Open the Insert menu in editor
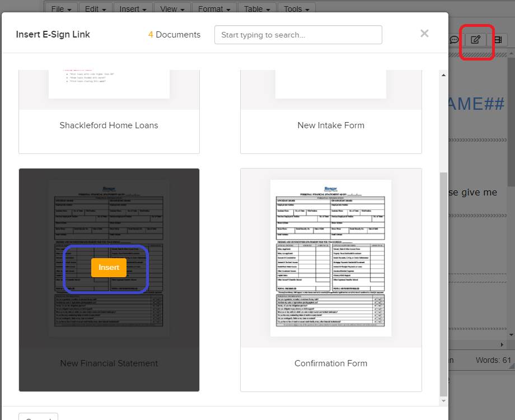The height and width of the screenshot is (420, 515). coord(133,9)
